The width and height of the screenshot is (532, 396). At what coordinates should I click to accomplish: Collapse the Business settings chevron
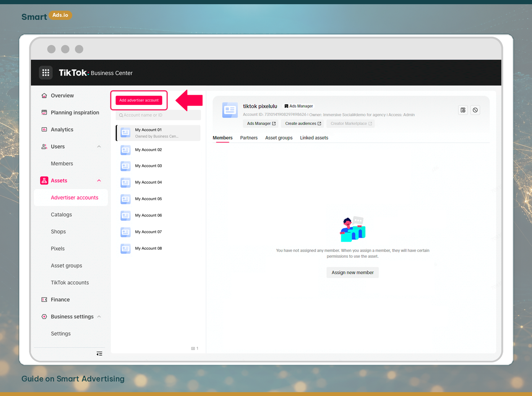99,317
